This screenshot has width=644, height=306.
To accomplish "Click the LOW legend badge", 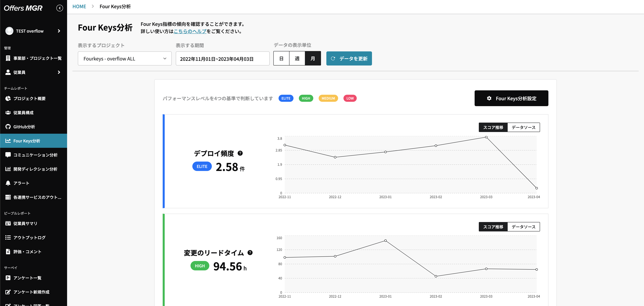I will (x=350, y=98).
